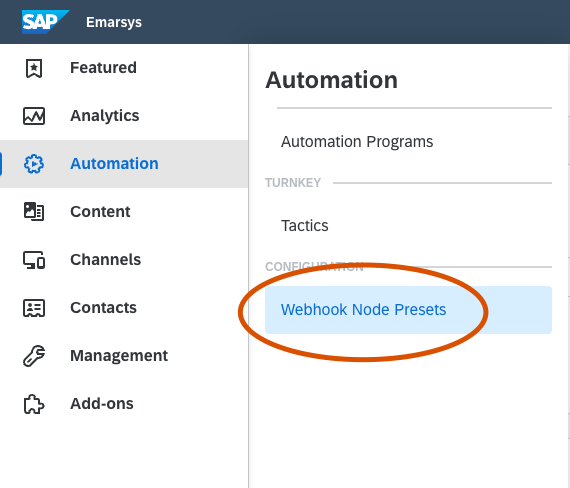Click the Add-ons puzzle piece icon
570x488 pixels.
(x=34, y=404)
